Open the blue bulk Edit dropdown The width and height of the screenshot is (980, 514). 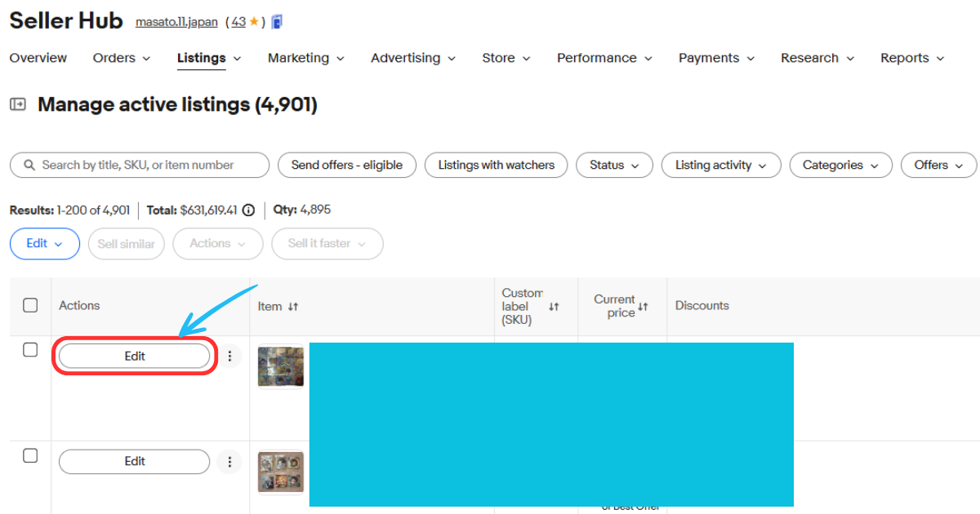[45, 244]
